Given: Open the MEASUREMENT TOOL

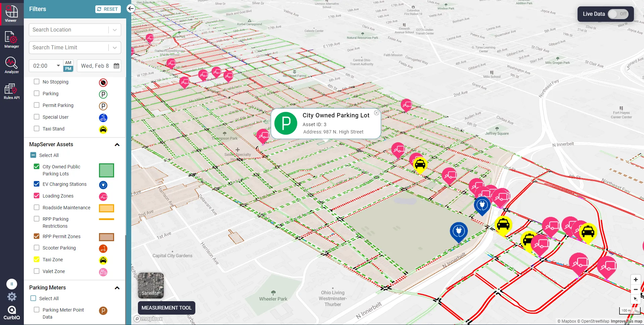Looking at the screenshot, I should point(166,308).
